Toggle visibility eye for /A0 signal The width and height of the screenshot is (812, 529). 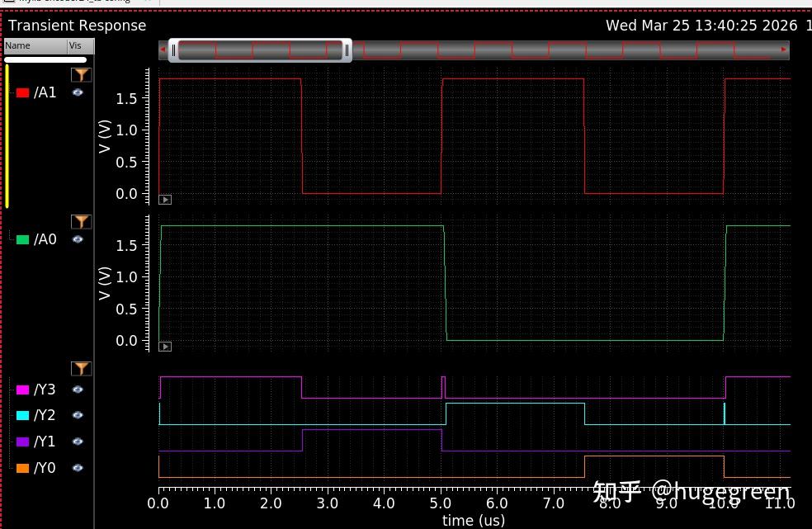(78, 239)
